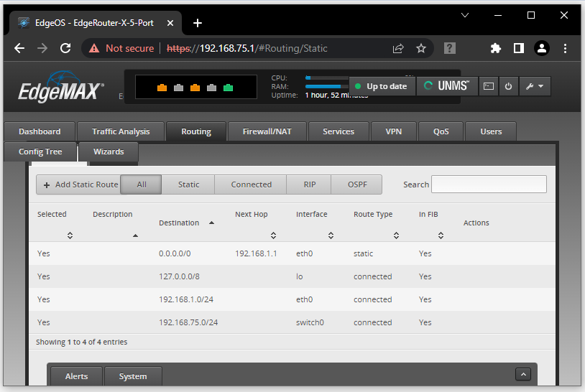Click Add Static Route button
Image resolution: width=585 pixels, height=392 pixels.
pyautogui.click(x=79, y=185)
